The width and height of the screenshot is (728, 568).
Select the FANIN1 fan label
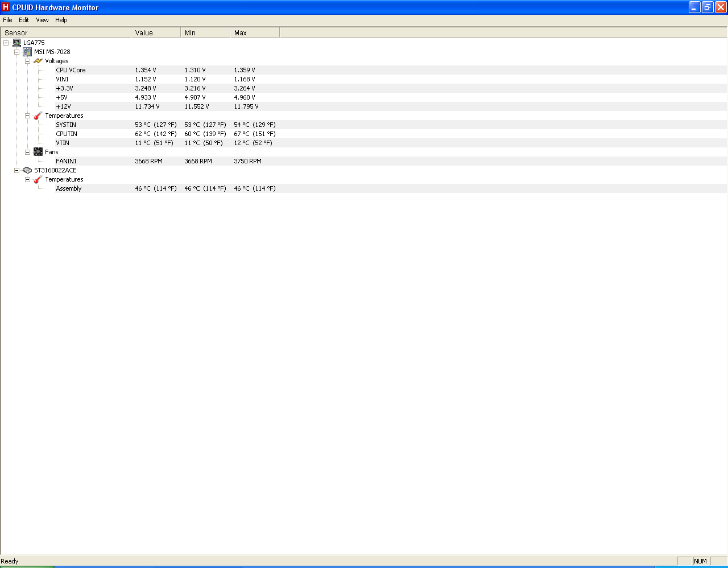(x=66, y=161)
